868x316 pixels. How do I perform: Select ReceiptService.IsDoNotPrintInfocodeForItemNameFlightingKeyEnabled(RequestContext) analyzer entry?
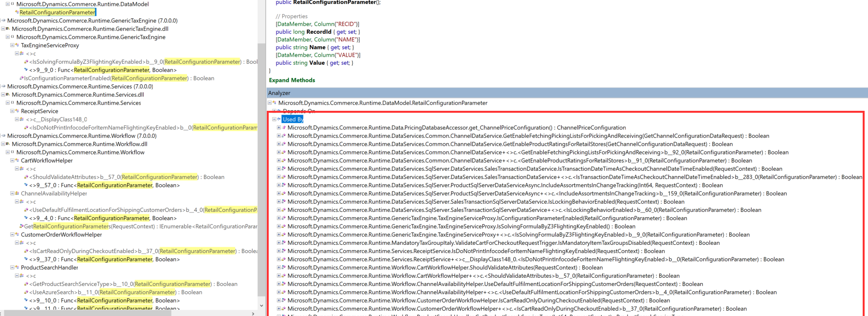pyautogui.click(x=476, y=251)
